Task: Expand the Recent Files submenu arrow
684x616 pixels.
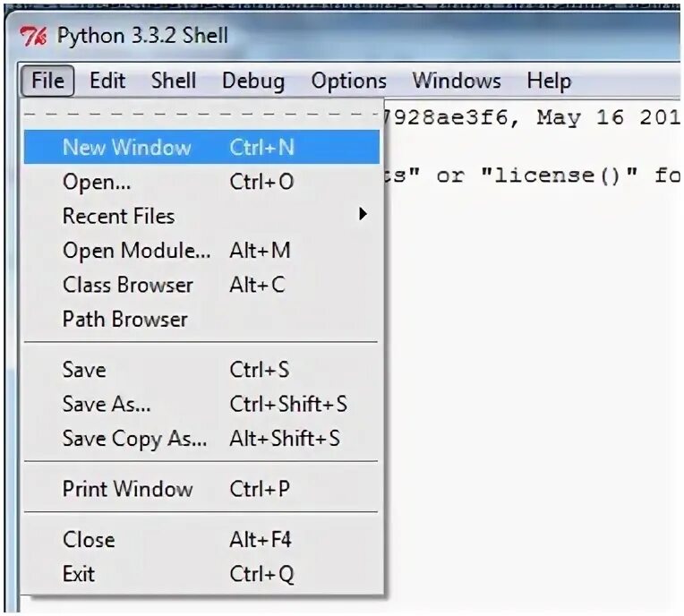Action: pyautogui.click(x=363, y=214)
